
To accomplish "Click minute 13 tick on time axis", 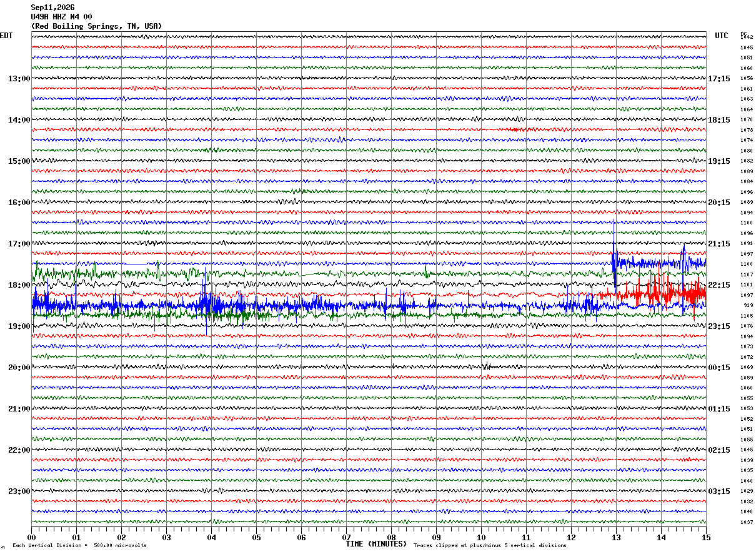I will pyautogui.click(x=616, y=537).
